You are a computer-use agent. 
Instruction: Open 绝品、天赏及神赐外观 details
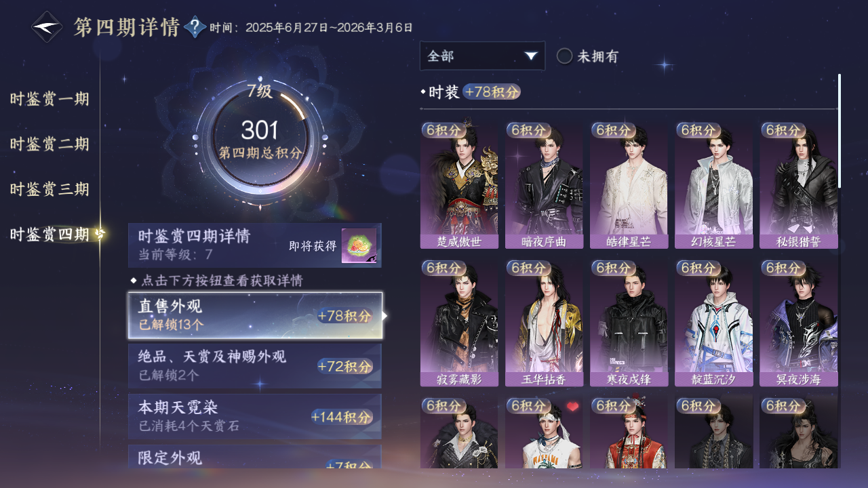pyautogui.click(x=255, y=366)
